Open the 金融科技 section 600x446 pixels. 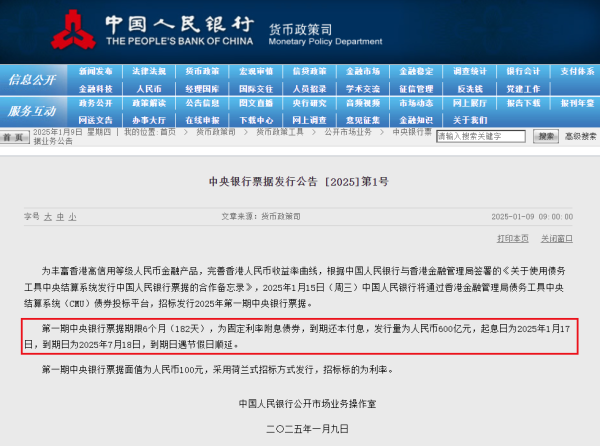click(x=96, y=89)
